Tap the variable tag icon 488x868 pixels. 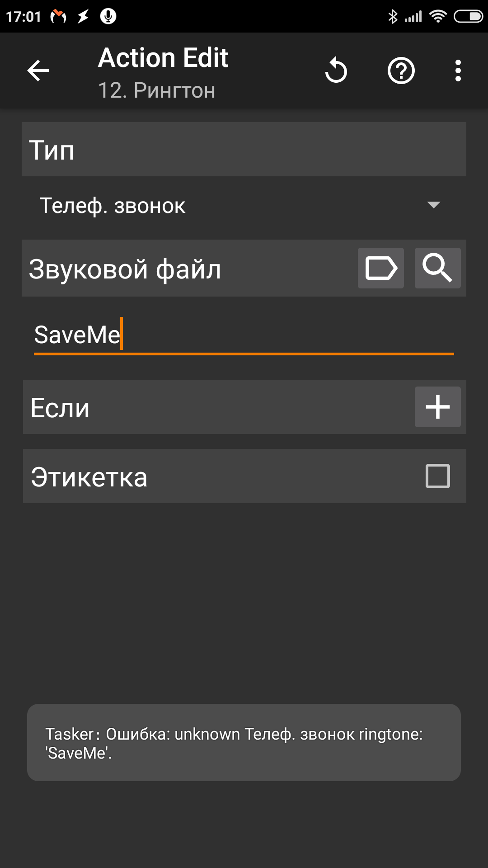pos(381,268)
